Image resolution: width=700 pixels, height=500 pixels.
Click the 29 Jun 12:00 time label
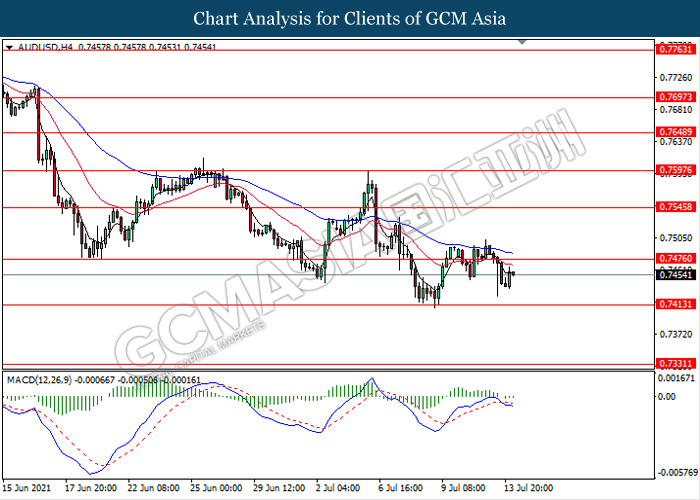[x=279, y=488]
